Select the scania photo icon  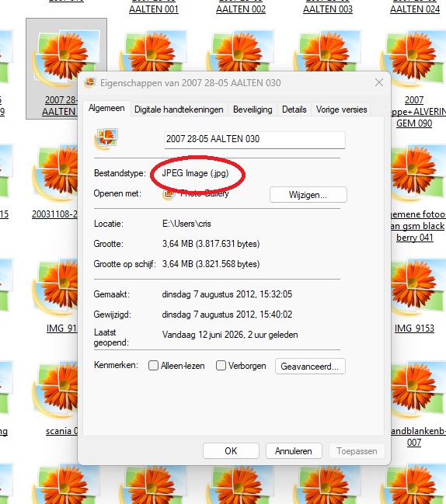(x=56, y=390)
